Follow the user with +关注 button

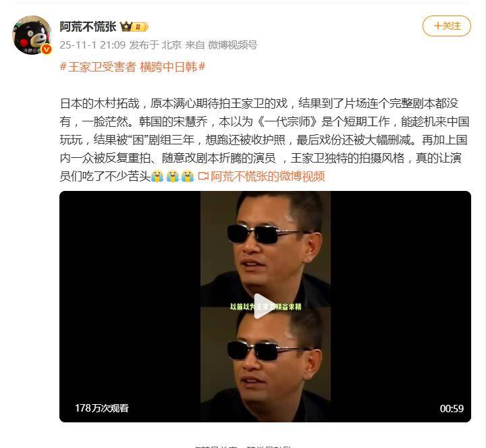[x=446, y=26]
